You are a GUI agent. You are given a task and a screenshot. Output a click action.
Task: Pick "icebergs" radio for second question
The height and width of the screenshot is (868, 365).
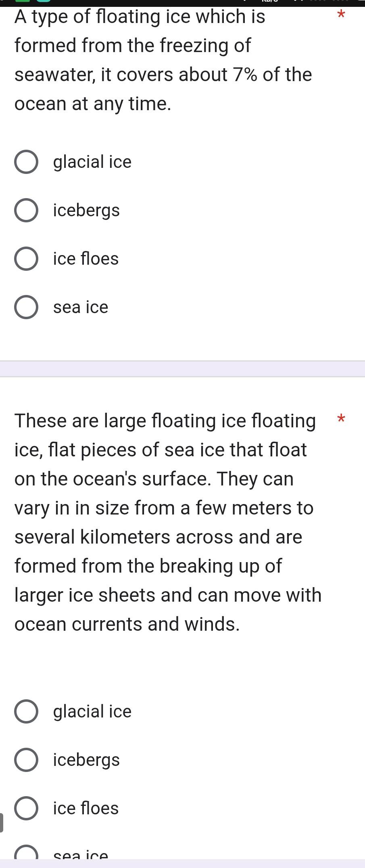26,760
